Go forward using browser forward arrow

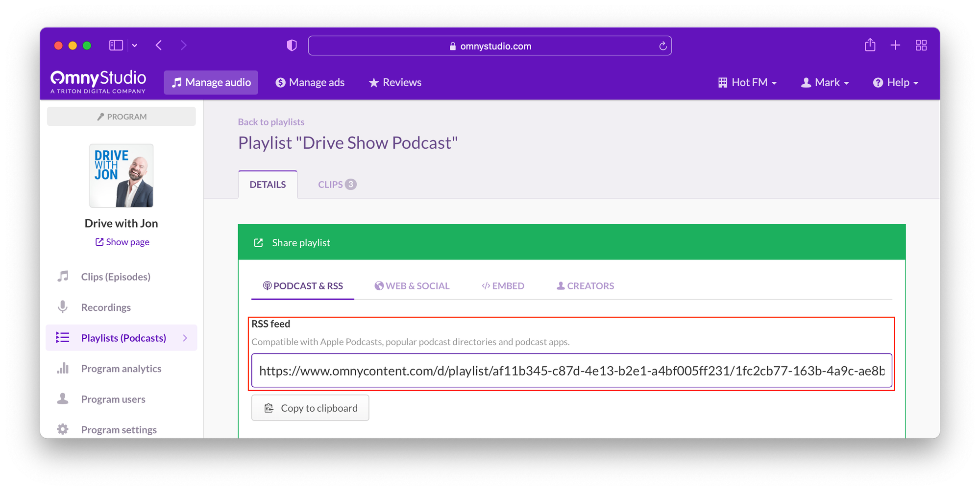(x=184, y=46)
